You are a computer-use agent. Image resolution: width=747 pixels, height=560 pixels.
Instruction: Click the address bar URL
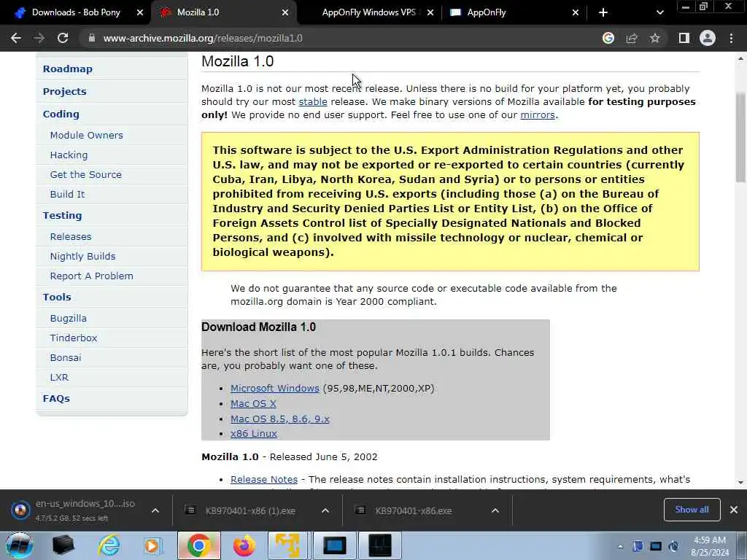[203, 38]
